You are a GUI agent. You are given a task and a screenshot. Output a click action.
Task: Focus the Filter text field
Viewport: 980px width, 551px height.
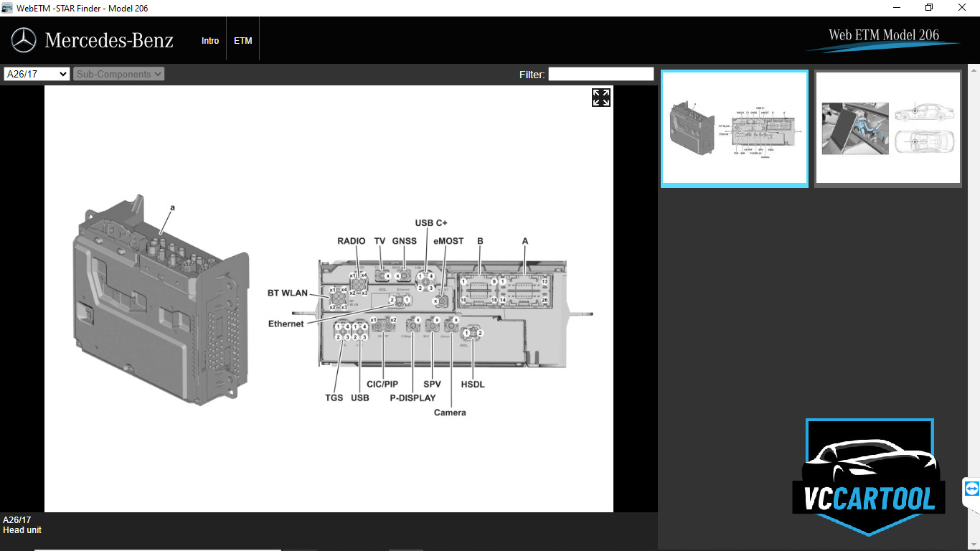click(600, 74)
